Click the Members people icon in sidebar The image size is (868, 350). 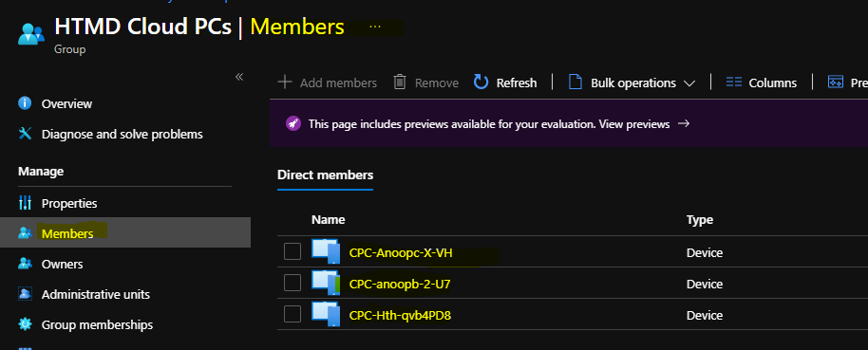pyautogui.click(x=25, y=232)
